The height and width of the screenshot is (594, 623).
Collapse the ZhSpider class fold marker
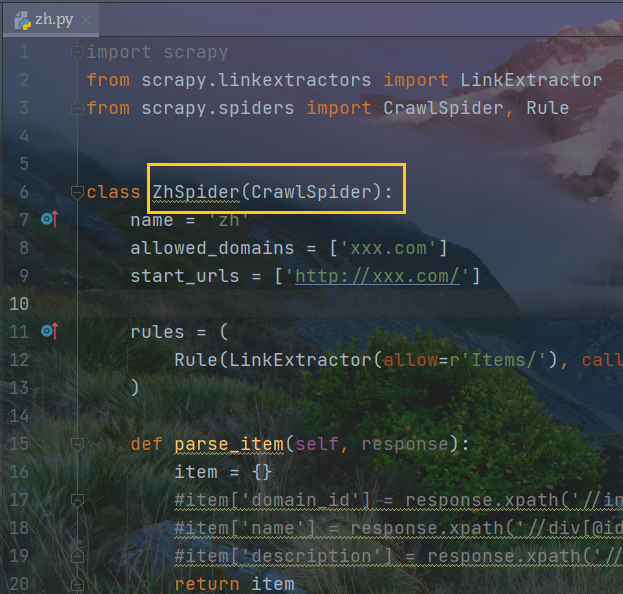(77, 192)
